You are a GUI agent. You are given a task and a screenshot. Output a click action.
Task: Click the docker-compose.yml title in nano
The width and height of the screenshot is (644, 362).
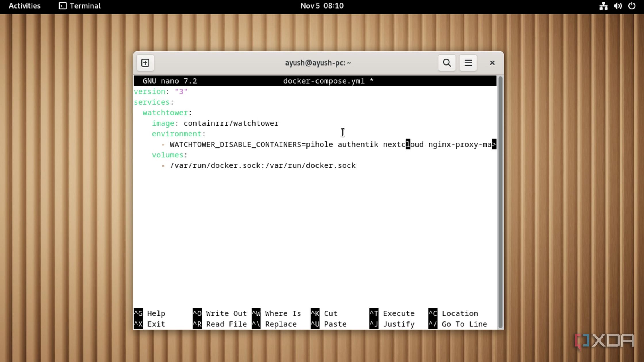[324, 81]
